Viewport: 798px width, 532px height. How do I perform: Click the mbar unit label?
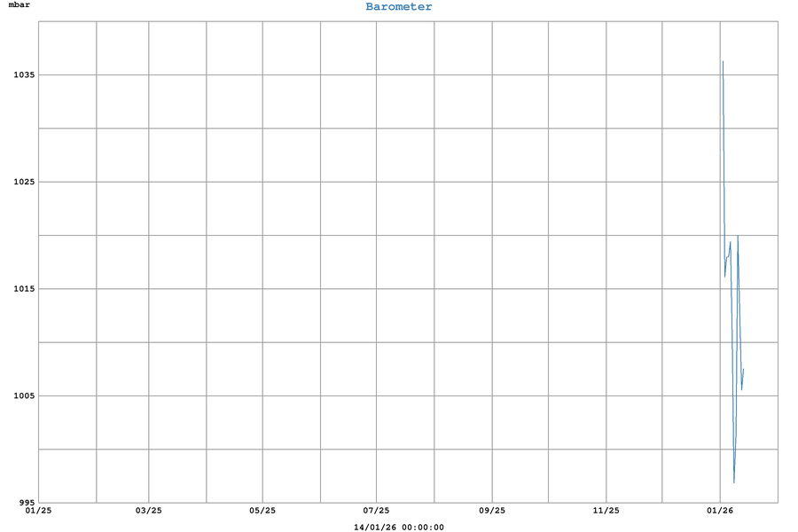[20, 6]
